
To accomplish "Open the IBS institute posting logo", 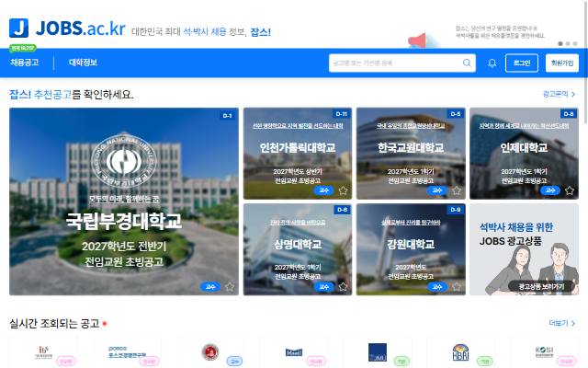I will [x=43, y=352].
